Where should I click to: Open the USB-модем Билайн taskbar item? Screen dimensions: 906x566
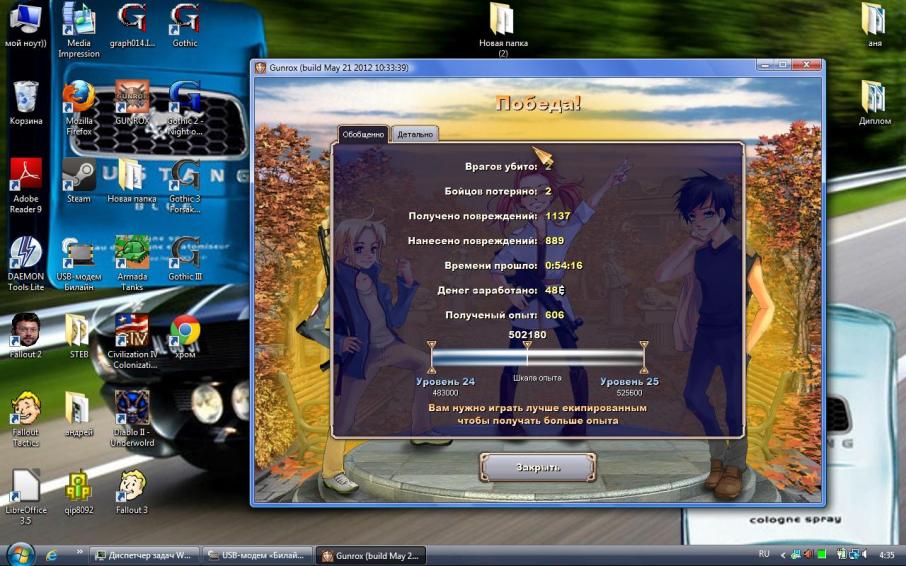(257, 555)
